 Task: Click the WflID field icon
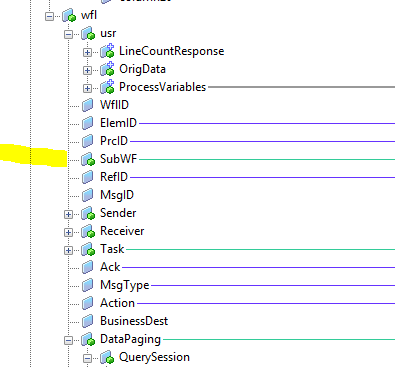tap(87, 105)
